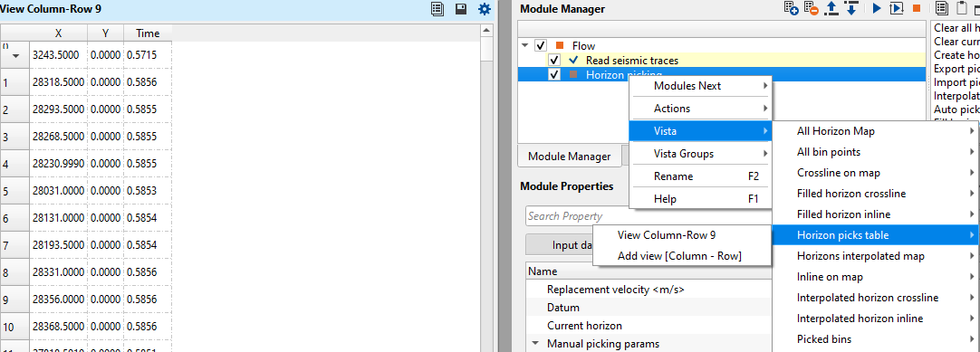Screen dimensions: 980x352
Task: Click the clipboard paste icon in Module Manager
Action: 962,9
